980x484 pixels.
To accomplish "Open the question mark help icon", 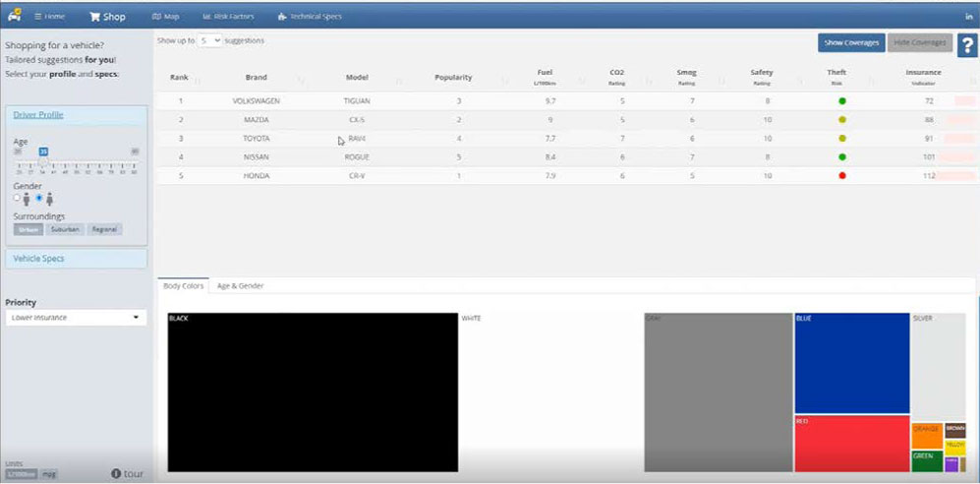I will point(967,45).
